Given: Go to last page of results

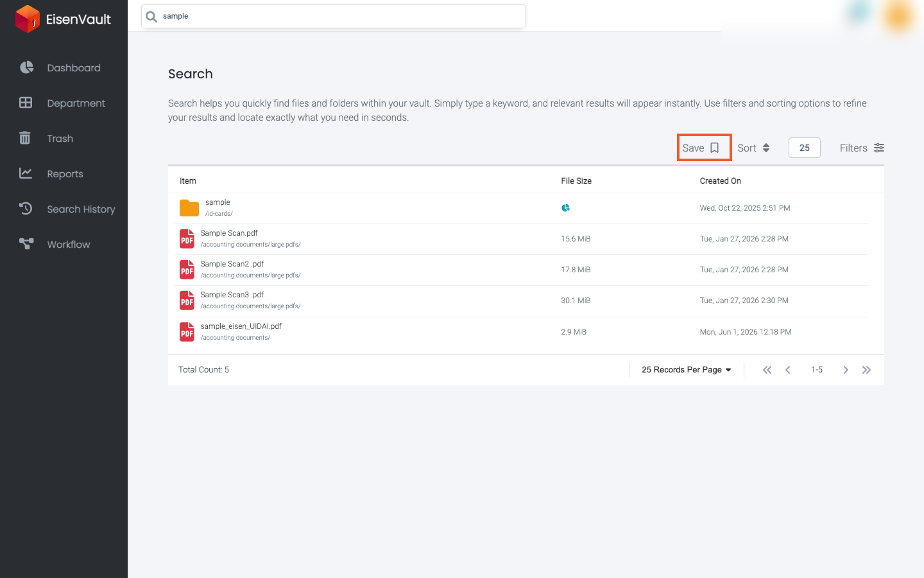Looking at the screenshot, I should [x=866, y=370].
